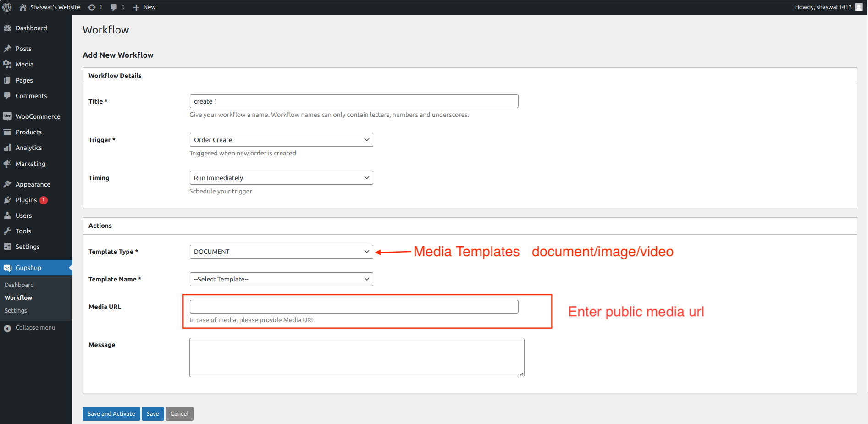This screenshot has height=424, width=868.
Task: Click the Posts pin icon
Action: pyautogui.click(x=7, y=49)
